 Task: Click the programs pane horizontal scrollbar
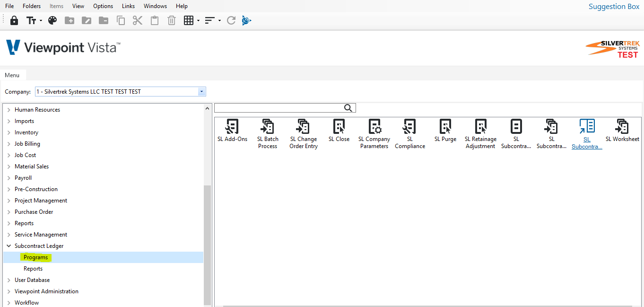428,306
